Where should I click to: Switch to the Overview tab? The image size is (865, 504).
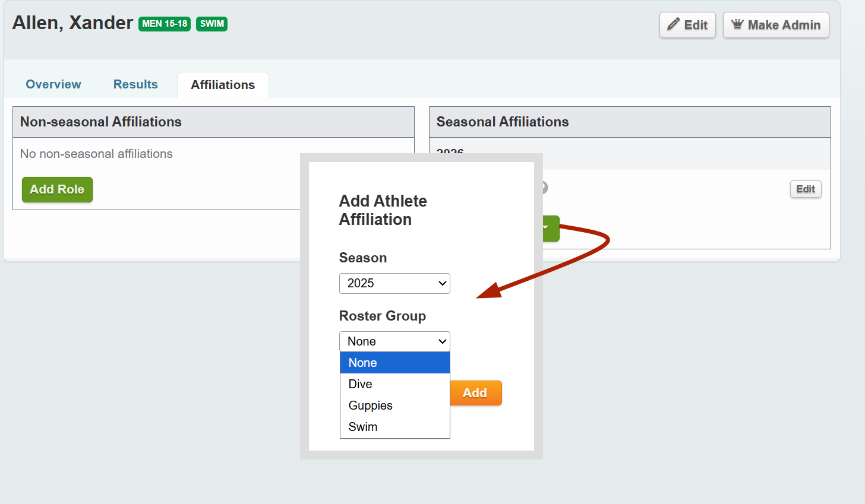[x=53, y=84]
